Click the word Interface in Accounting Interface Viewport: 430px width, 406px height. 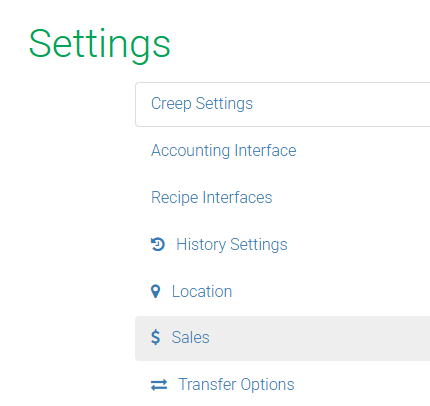(265, 150)
